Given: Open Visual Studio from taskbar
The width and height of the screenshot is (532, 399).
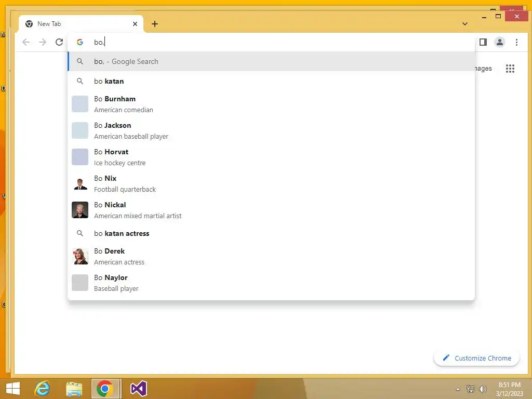Looking at the screenshot, I should (138, 389).
